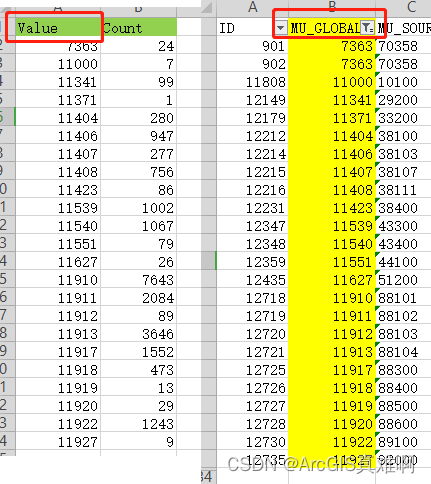
Task: Select the ID header cell
Action: click(252, 28)
